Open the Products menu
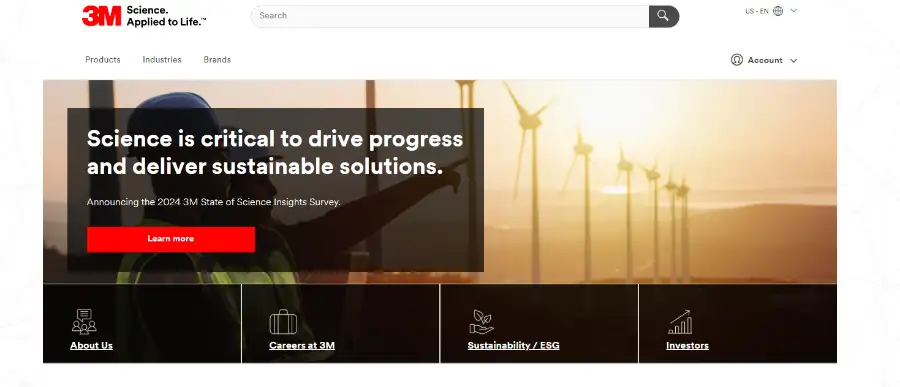This screenshot has width=900, height=387. click(x=103, y=60)
